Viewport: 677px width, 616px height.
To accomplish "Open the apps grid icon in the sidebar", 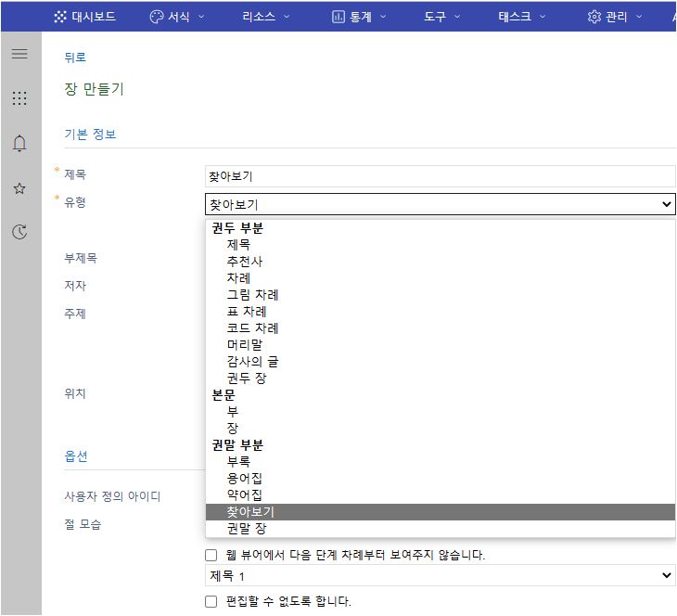I will [x=19, y=98].
